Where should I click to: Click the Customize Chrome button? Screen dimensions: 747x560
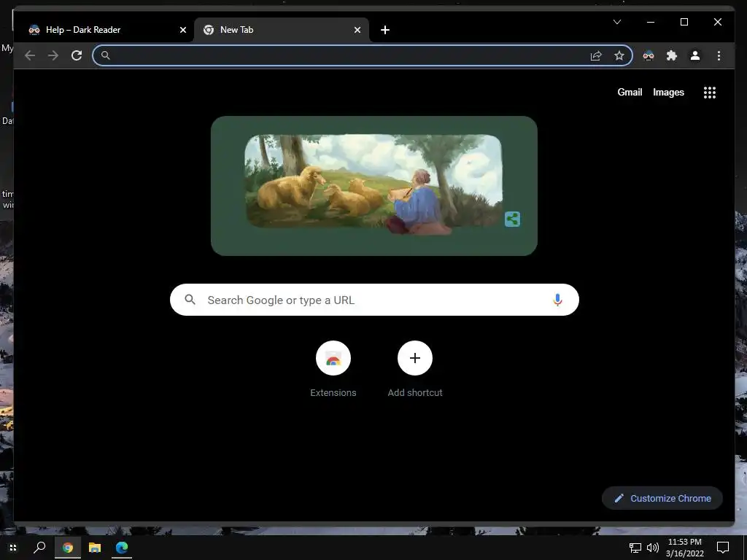point(662,499)
